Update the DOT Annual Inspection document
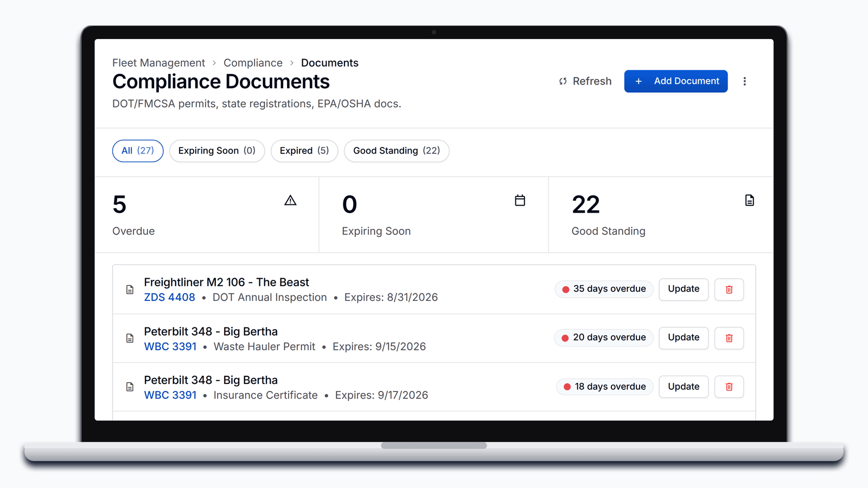The width and height of the screenshot is (868, 488). [684, 289]
